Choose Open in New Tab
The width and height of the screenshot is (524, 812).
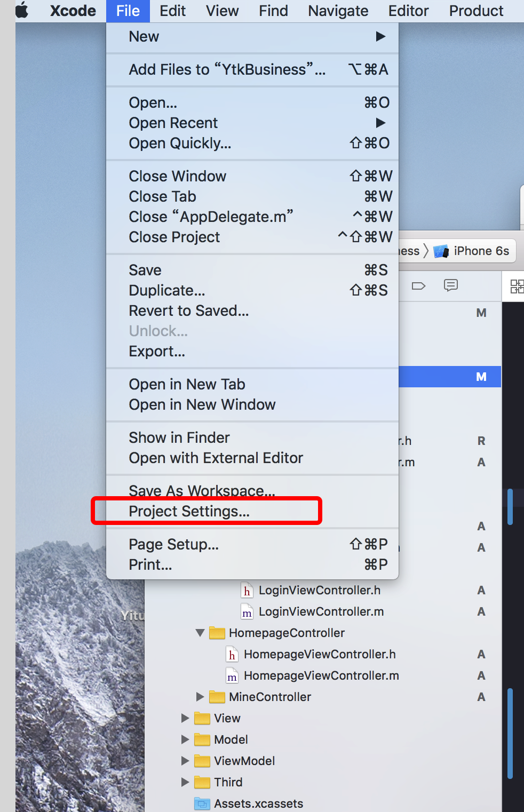pos(252,384)
